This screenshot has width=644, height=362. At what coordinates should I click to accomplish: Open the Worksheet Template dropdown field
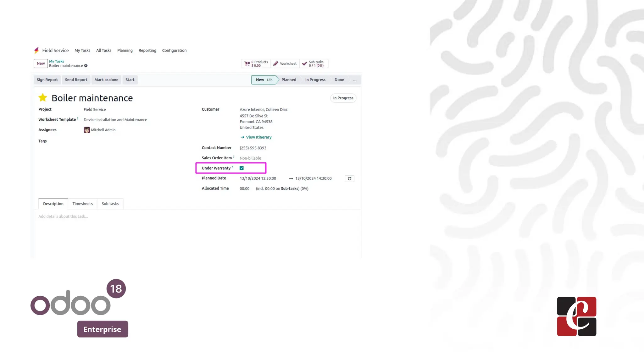tap(115, 120)
